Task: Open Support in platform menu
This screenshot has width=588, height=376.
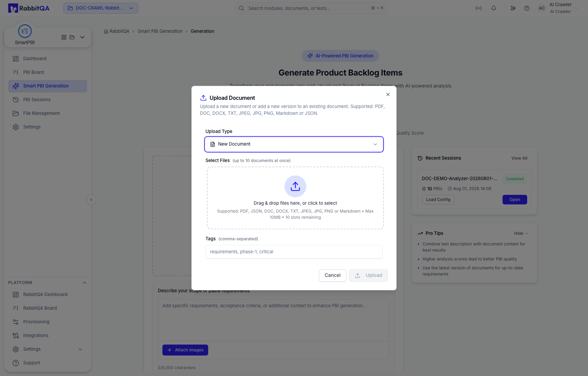Action: pyautogui.click(x=48, y=363)
